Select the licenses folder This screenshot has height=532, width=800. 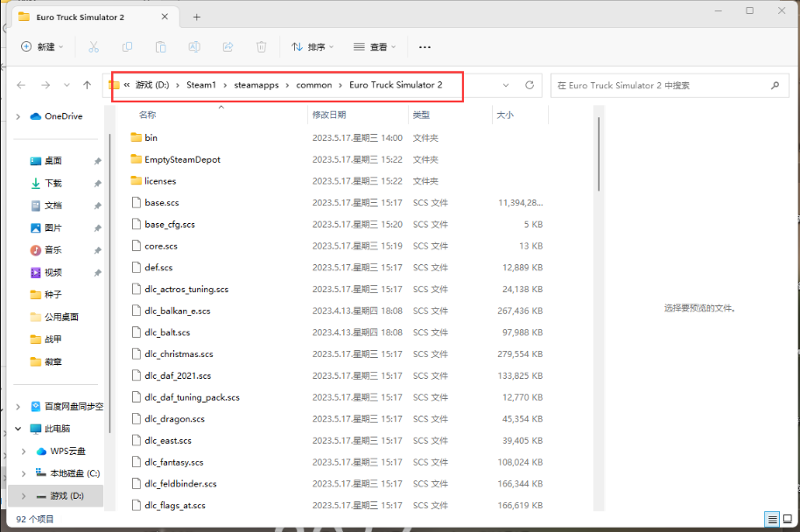153,181
